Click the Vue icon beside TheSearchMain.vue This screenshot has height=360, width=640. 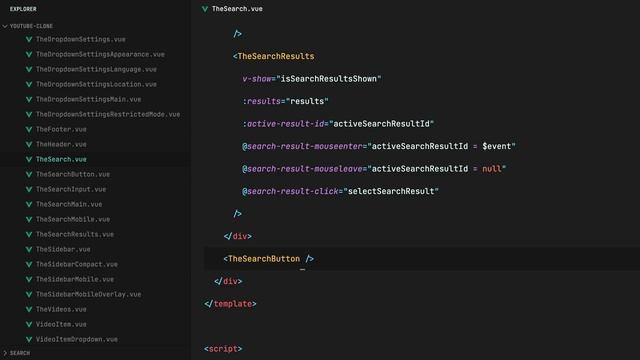pos(29,204)
